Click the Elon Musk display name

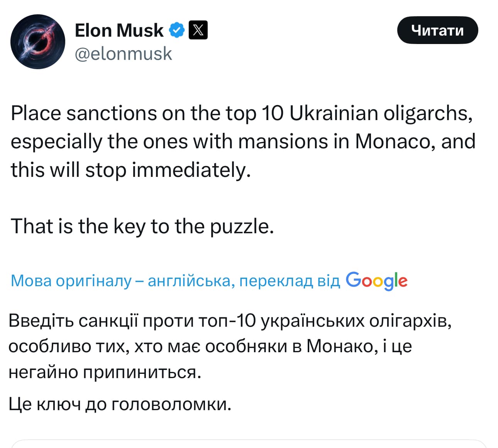tap(119, 30)
